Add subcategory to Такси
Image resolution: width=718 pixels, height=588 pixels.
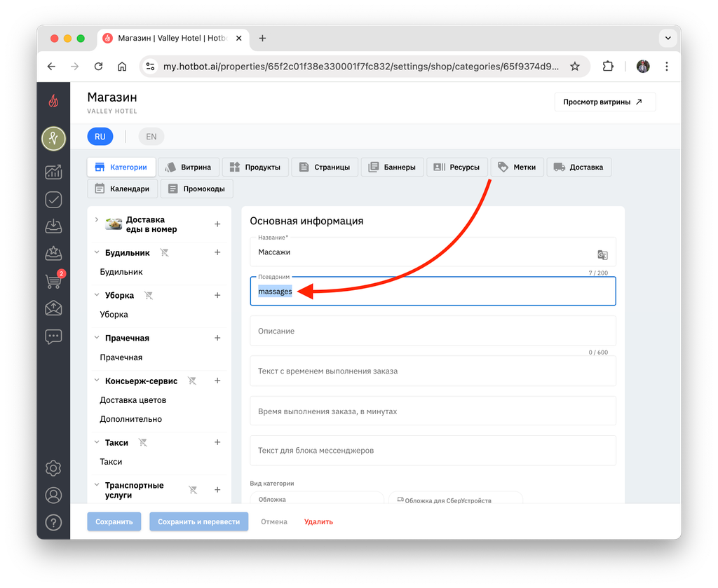[217, 442]
